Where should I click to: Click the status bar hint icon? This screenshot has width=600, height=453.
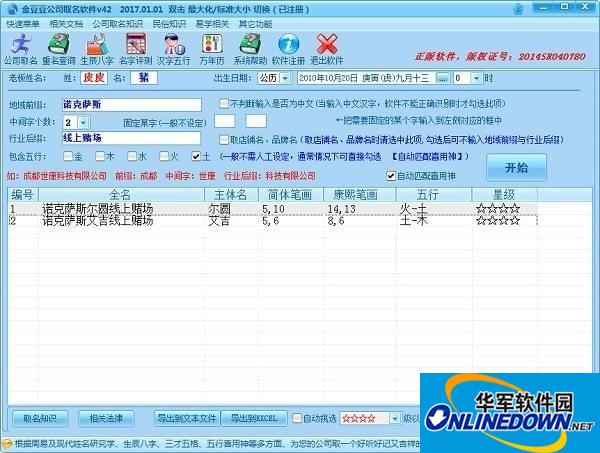tap(7, 444)
